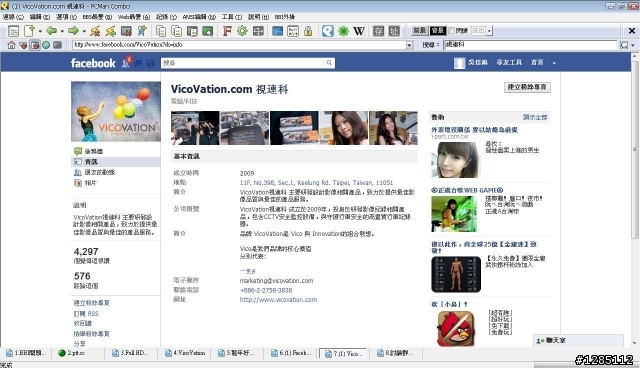
Task: Open the Web最愛 menu
Action: [x=133, y=17]
